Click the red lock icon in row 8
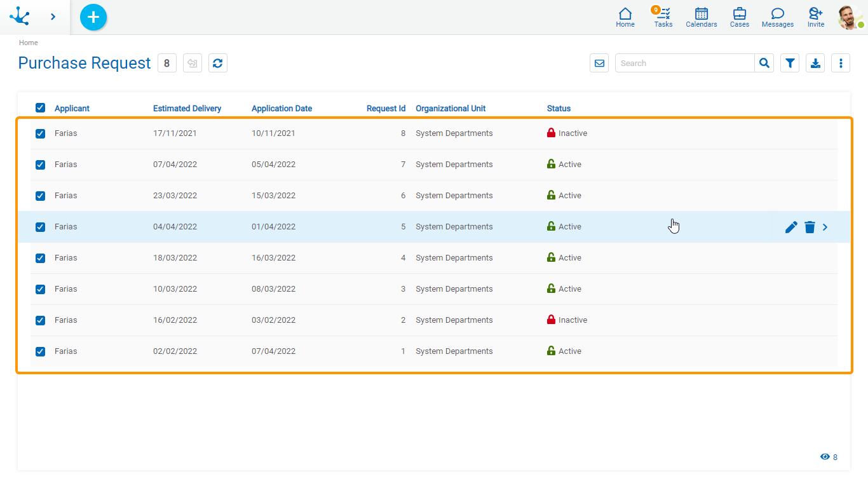868x488 pixels. coord(551,133)
